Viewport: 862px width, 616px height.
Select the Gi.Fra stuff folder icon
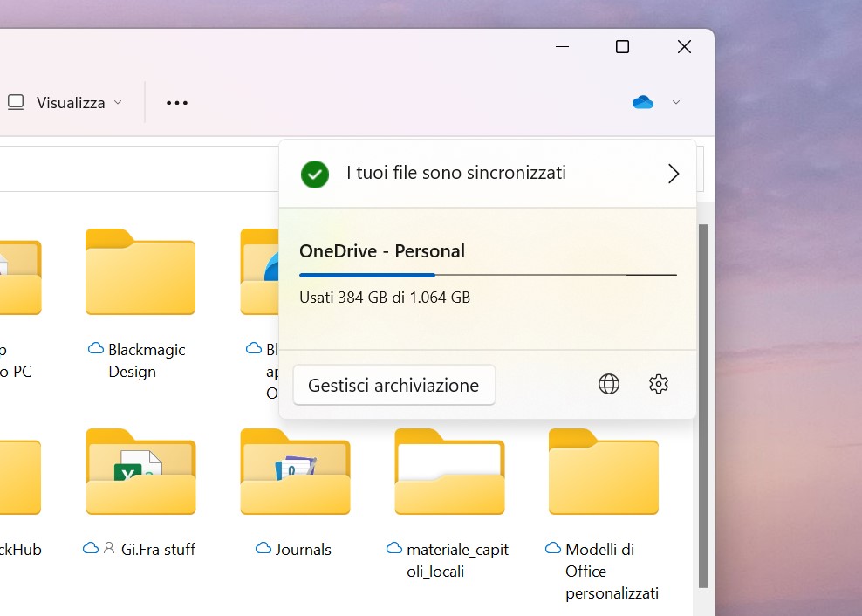140,471
